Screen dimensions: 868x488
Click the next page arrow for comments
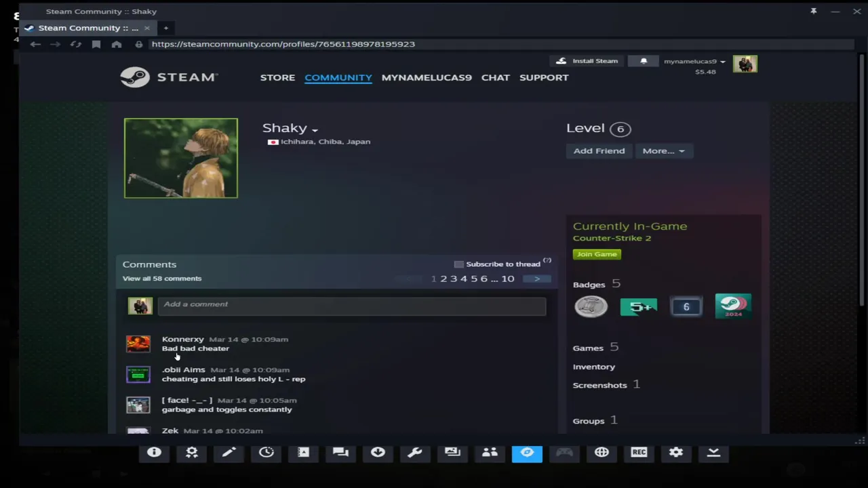pos(536,279)
